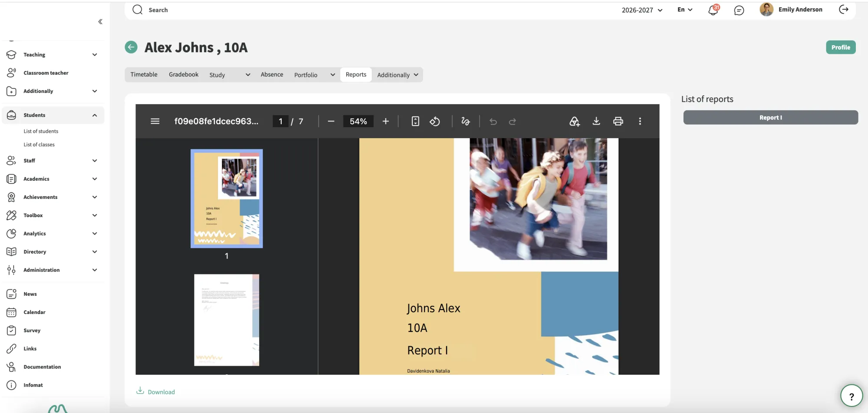Zoom in on the PDF document
The height and width of the screenshot is (413, 868).
click(385, 121)
